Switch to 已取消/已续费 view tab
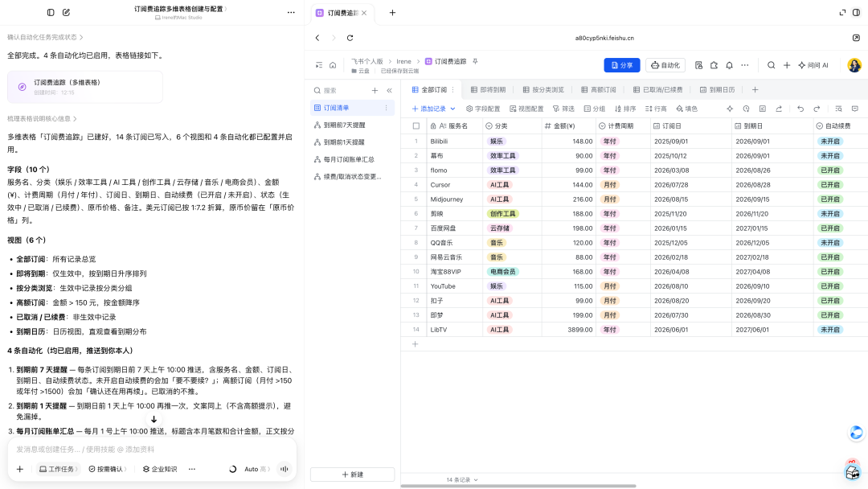 tap(657, 90)
